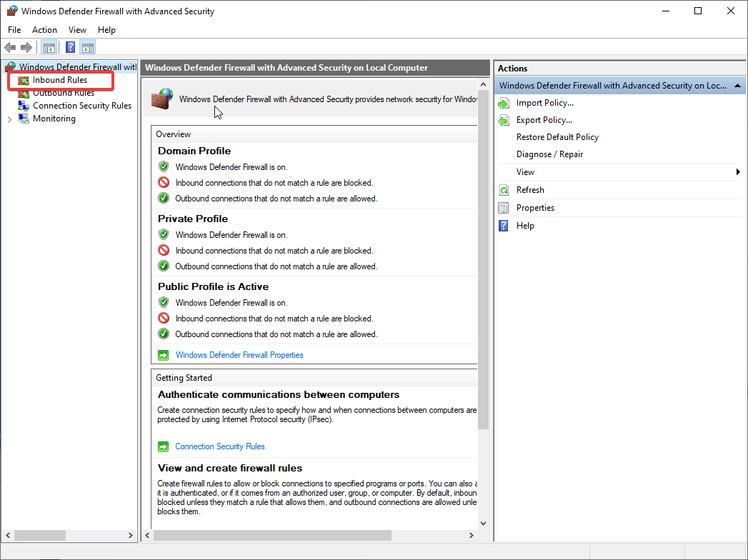Screen dimensions: 748x560
Task: Click tree pane horizontal scrollbar right arrow
Action: coord(131,536)
